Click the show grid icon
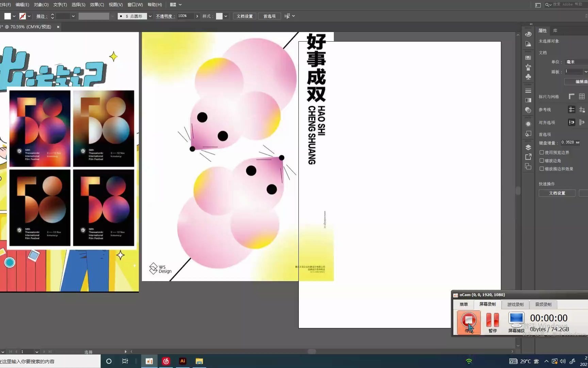Screen dimensions: 588x368 582,96
